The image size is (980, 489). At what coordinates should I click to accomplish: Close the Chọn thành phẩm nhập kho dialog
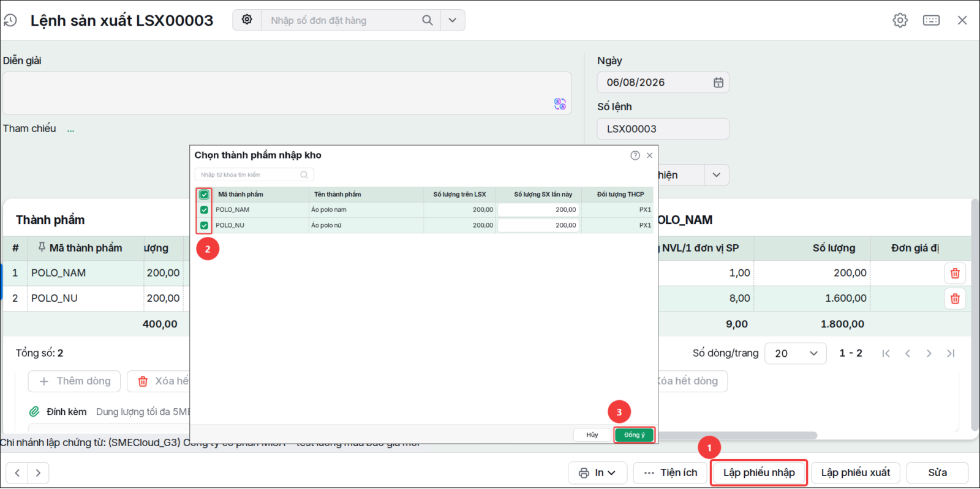[650, 155]
